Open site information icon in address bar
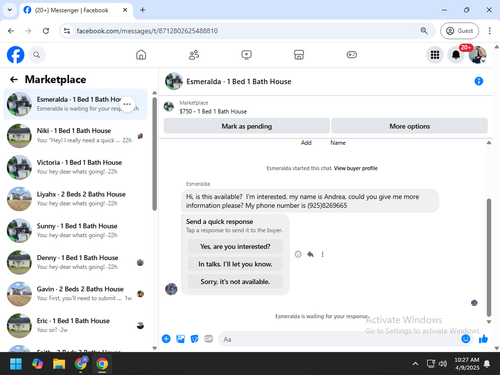The width and height of the screenshot is (500, 375). 67,31
